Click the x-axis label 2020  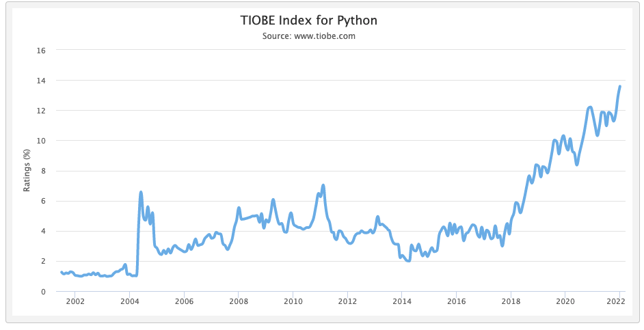point(565,301)
